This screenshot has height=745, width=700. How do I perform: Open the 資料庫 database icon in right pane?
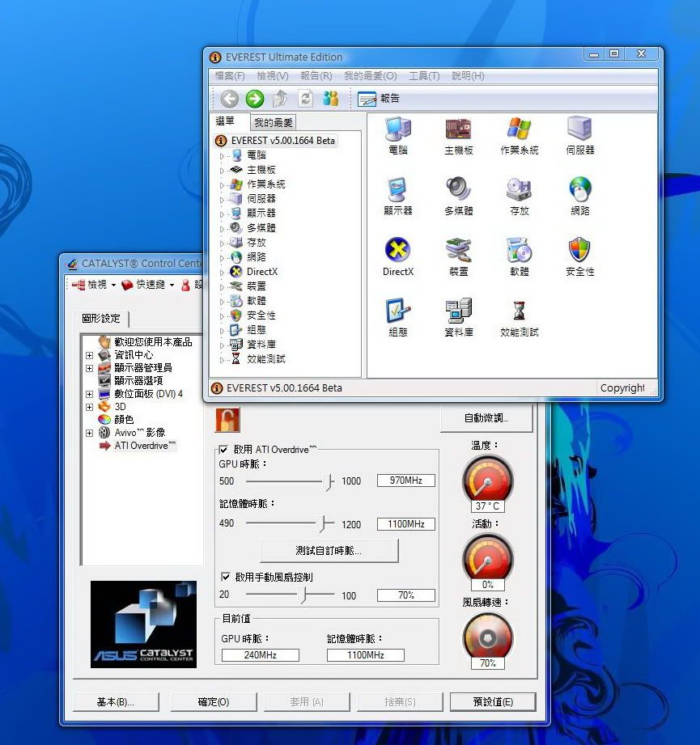point(459,317)
